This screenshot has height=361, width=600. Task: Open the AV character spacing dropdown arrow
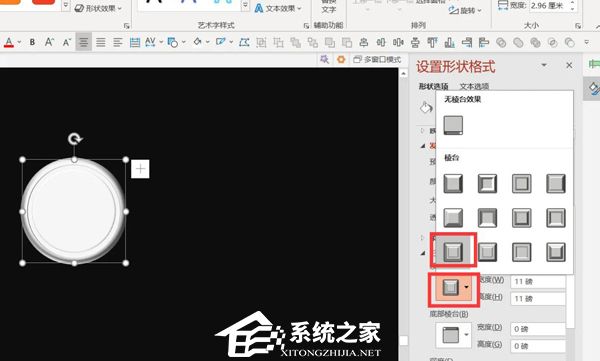click(161, 42)
